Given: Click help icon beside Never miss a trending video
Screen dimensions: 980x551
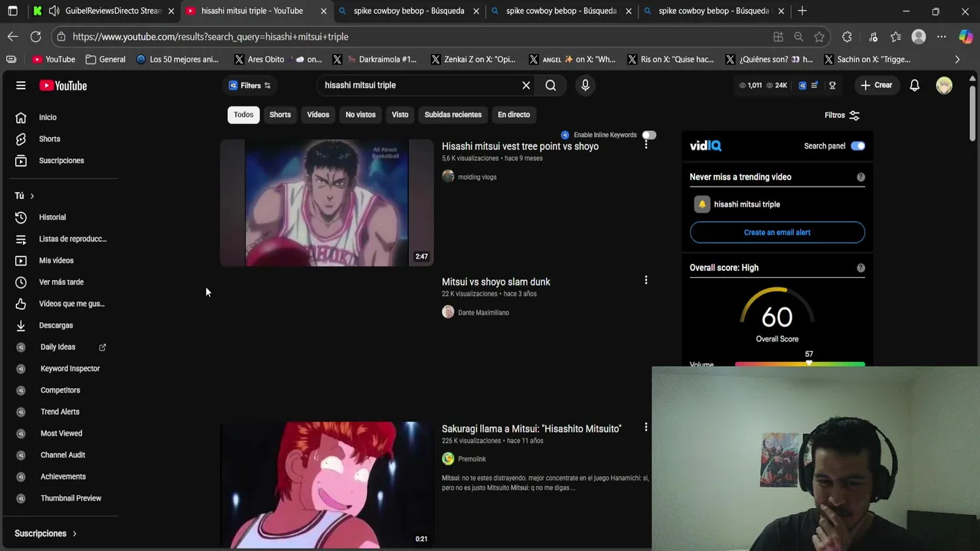Looking at the screenshot, I should tap(861, 177).
